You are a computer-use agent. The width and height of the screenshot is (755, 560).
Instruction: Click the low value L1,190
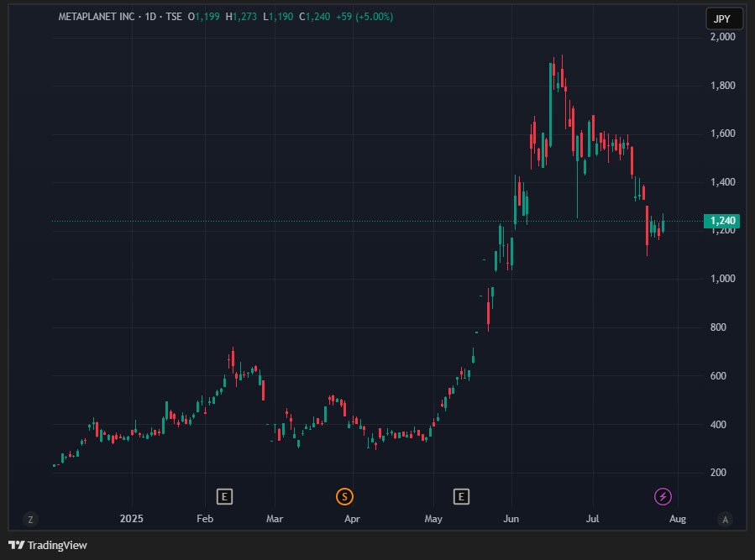pos(278,17)
